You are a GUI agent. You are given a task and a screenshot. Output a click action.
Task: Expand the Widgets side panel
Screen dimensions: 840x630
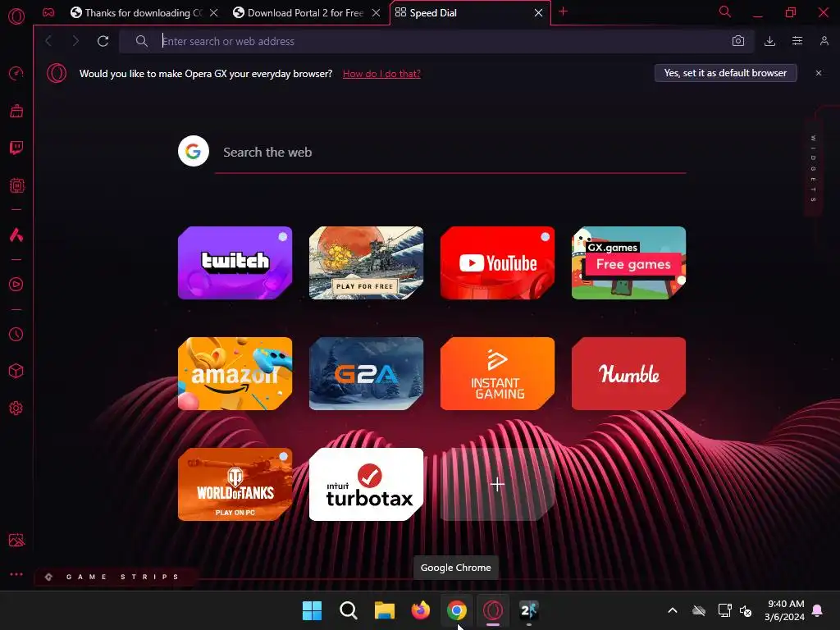[814, 168]
